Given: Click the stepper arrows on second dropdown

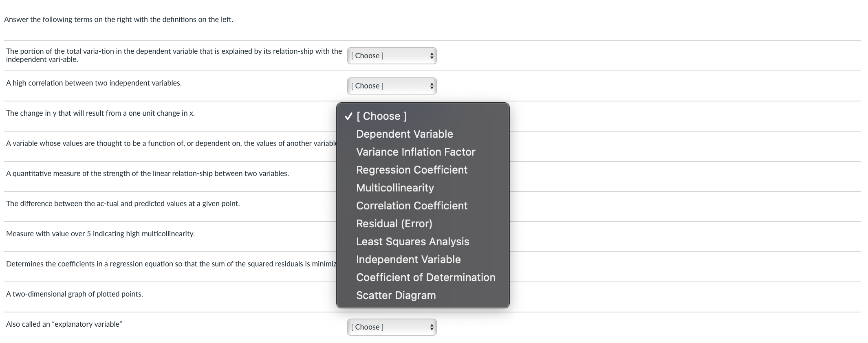Looking at the screenshot, I should click(x=432, y=86).
